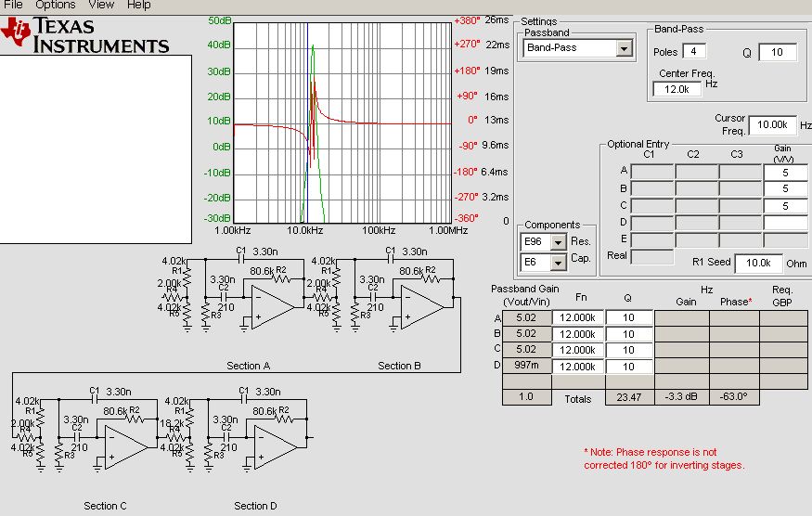Click the Fn field for section C

pyautogui.click(x=577, y=350)
